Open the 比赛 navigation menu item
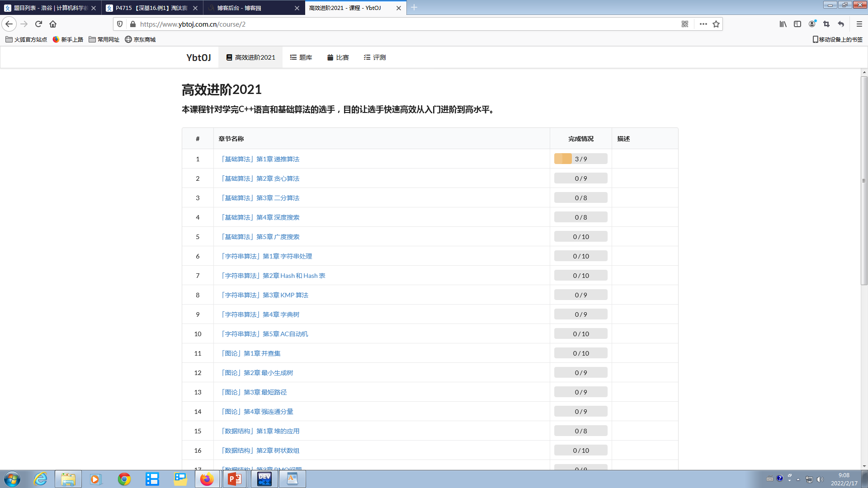The height and width of the screenshot is (488, 868). click(338, 57)
